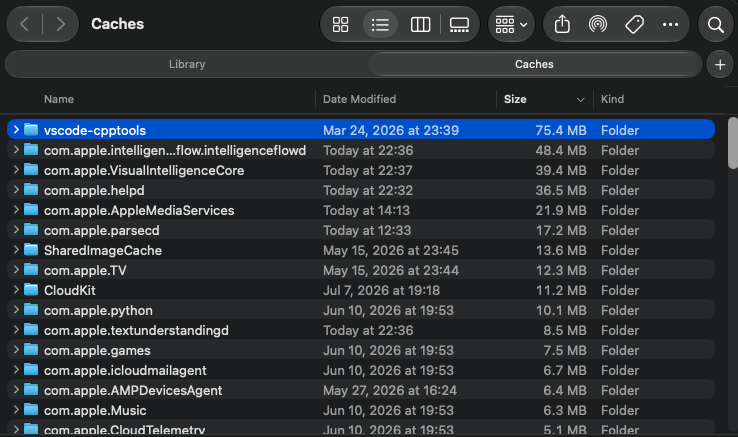Click the 13.6 MB size value
The image size is (738, 437).
click(x=561, y=251)
